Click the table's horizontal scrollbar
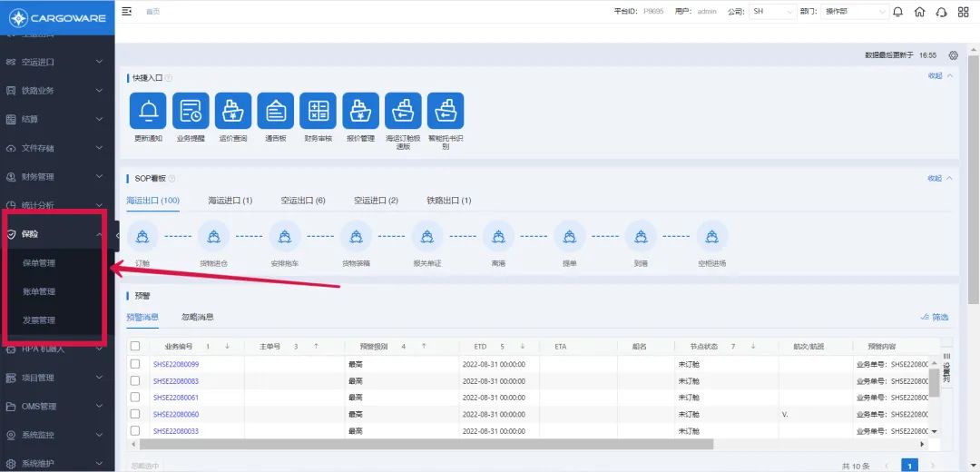This screenshot has height=472, width=980. 426,444
